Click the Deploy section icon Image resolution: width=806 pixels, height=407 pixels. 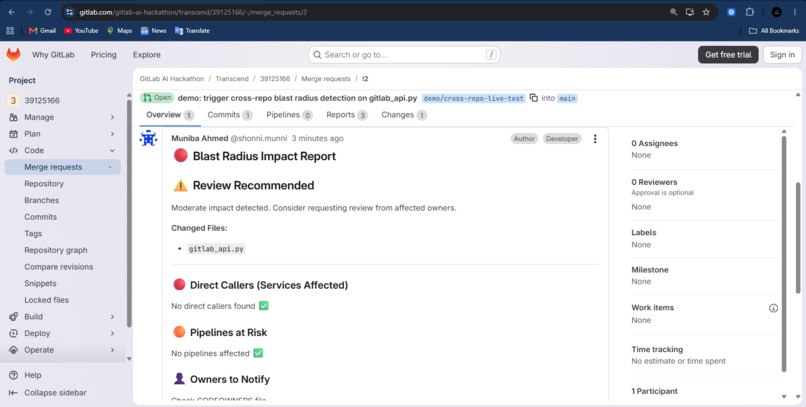point(13,334)
